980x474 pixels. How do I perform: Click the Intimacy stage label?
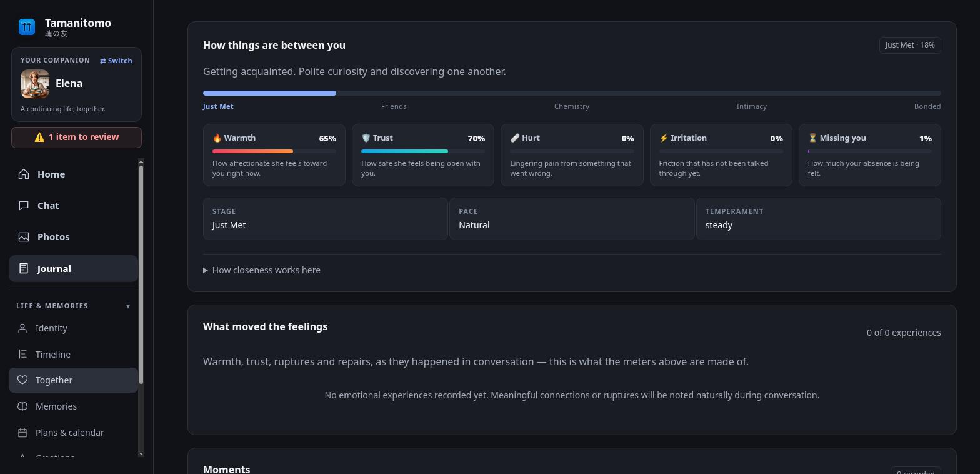[x=752, y=106]
